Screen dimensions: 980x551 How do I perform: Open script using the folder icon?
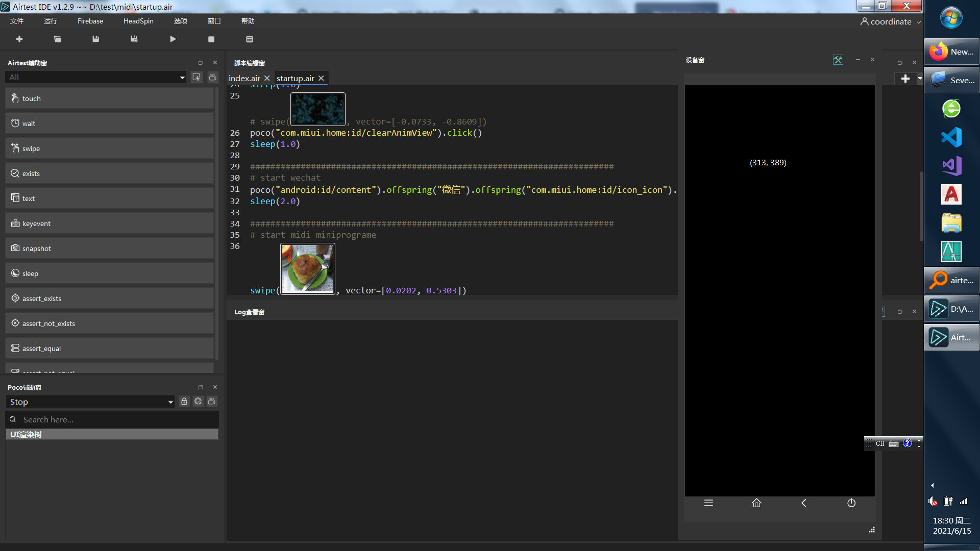pyautogui.click(x=58, y=39)
